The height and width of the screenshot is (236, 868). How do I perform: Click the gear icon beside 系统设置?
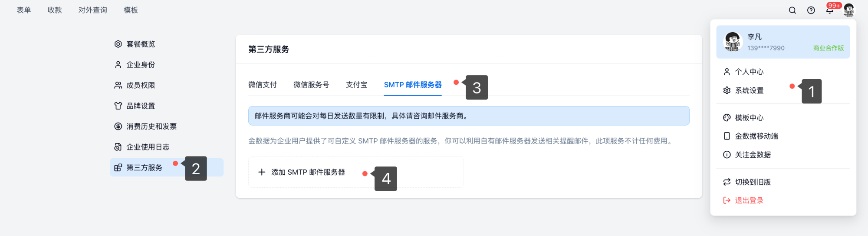click(x=727, y=90)
